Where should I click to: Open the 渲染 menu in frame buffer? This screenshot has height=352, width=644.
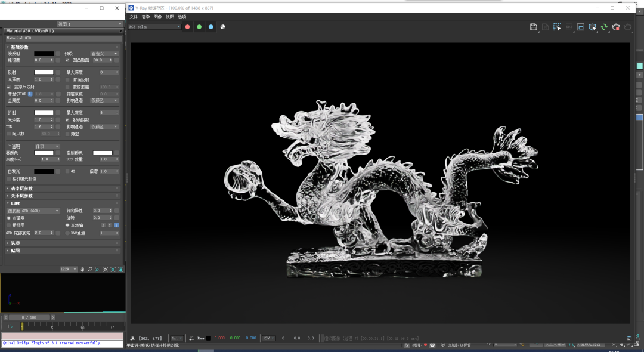(147, 17)
